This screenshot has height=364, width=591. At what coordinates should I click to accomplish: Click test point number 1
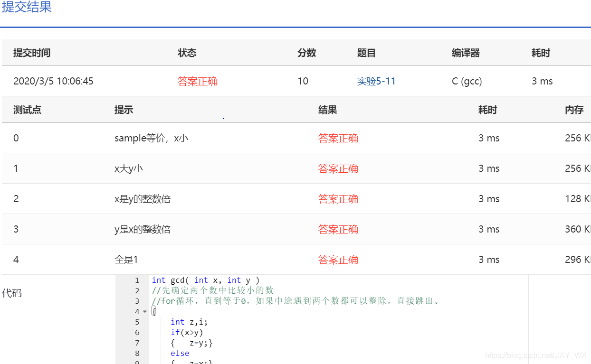coord(16,168)
